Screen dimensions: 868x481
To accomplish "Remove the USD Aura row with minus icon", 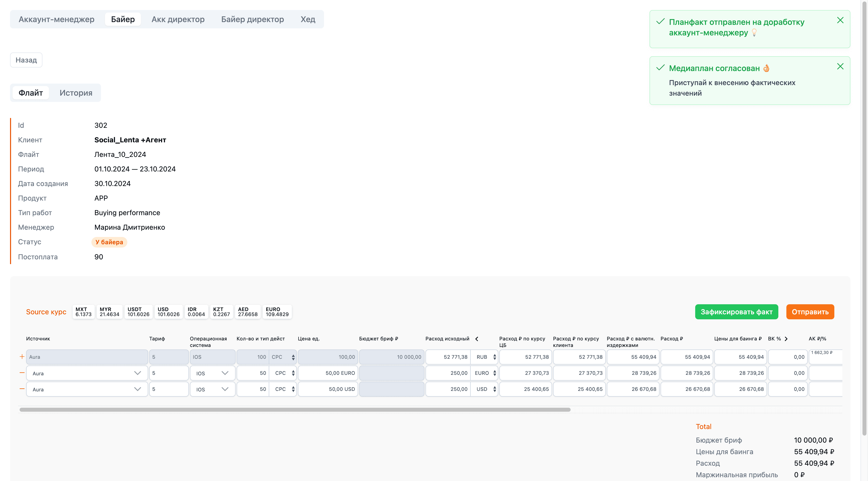I will [x=22, y=389].
